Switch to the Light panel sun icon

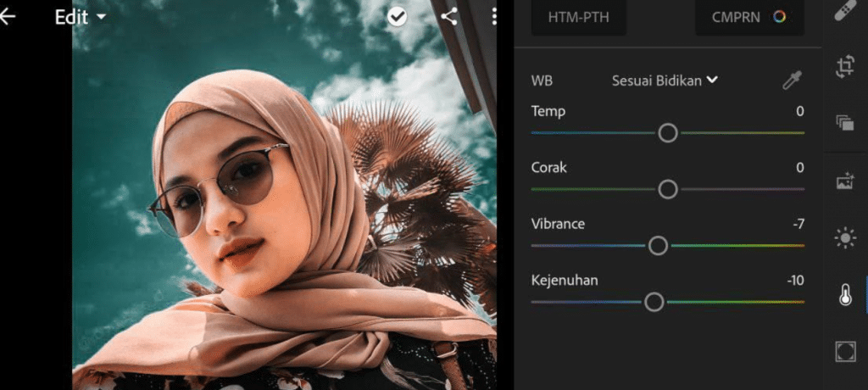click(x=845, y=239)
